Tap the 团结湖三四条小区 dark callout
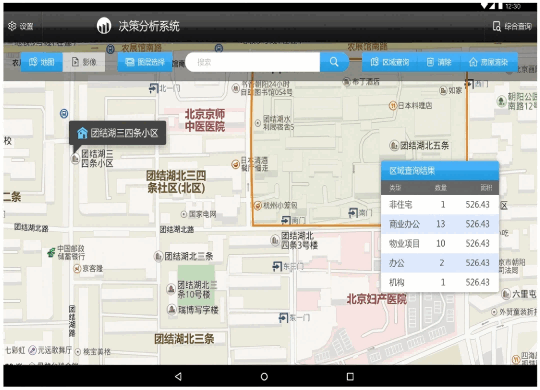Screen dimensions: 540x390 (x=117, y=133)
